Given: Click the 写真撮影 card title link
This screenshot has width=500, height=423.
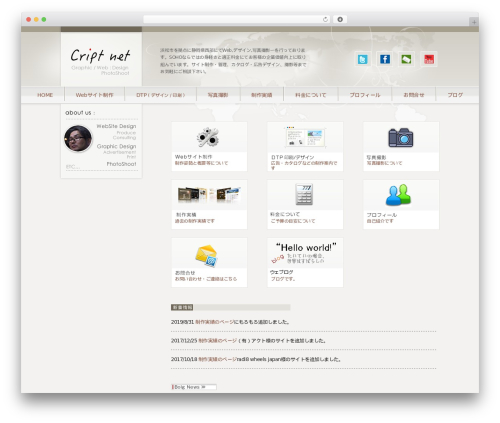Looking at the screenshot, I should (376, 157).
